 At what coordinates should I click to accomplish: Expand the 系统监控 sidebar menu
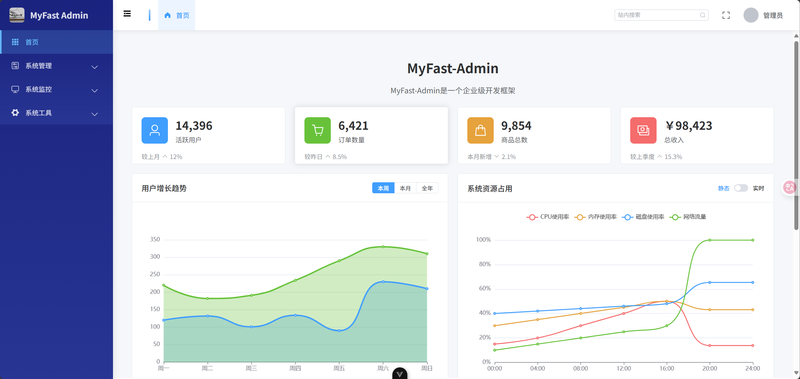57,89
